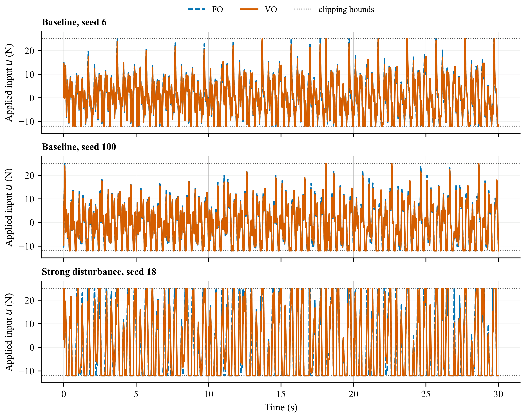This screenshot has width=532, height=419.
Task: Click y tick 10 in seed 100 plot
Action: tap(29, 199)
